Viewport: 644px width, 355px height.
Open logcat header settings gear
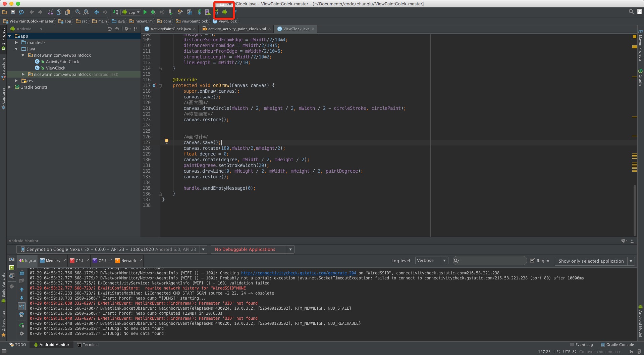(x=22, y=334)
